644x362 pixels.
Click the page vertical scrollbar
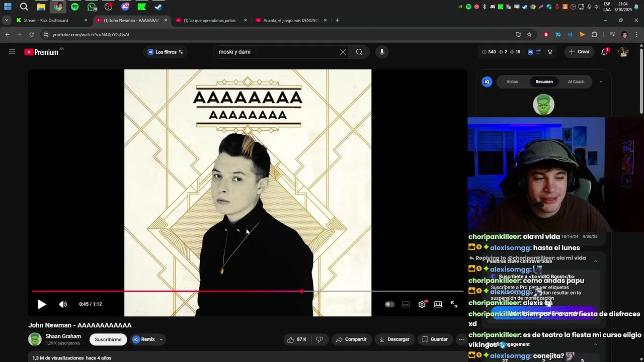tap(641, 80)
